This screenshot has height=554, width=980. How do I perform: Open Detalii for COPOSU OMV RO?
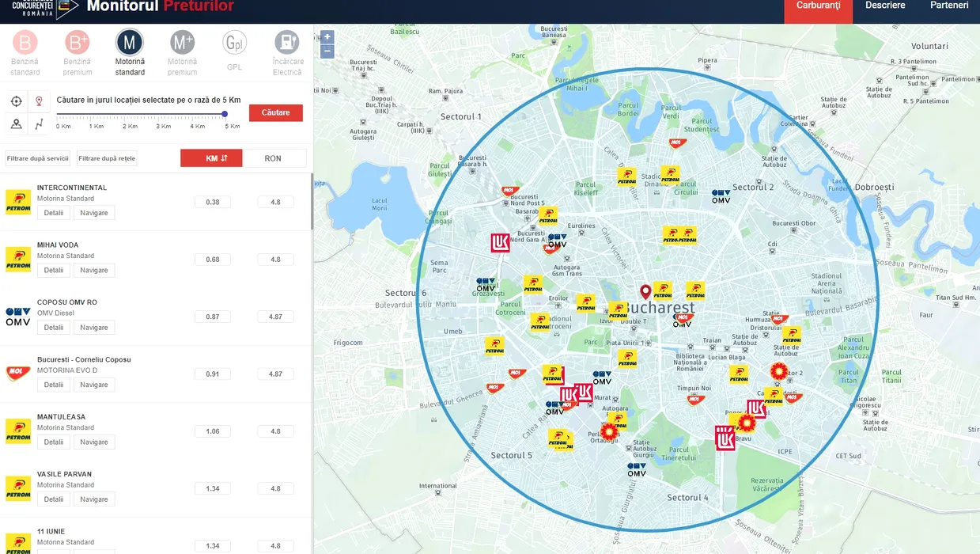pos(54,328)
